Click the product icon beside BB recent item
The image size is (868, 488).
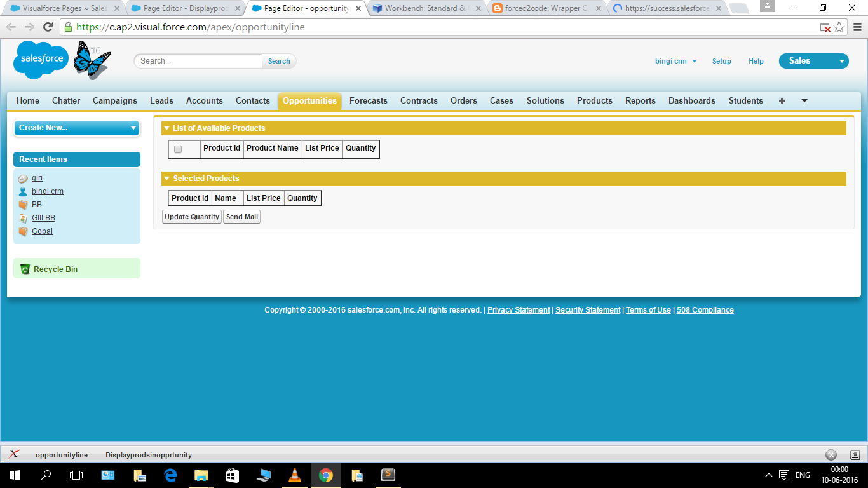tap(23, 205)
